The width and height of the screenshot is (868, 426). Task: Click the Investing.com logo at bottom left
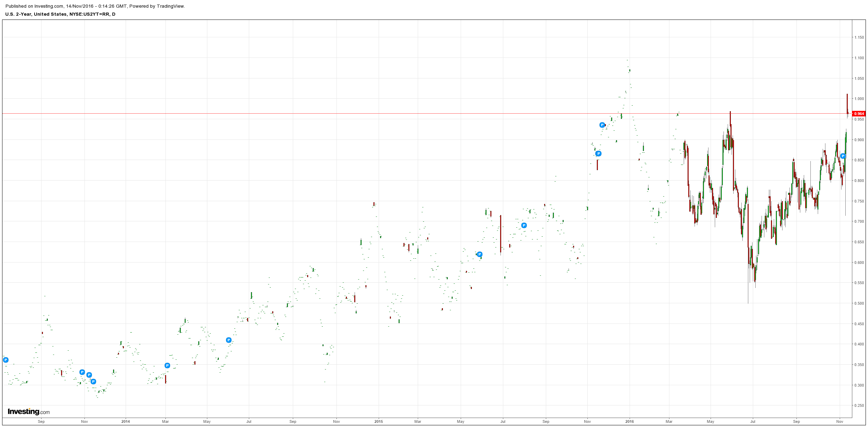(x=29, y=412)
